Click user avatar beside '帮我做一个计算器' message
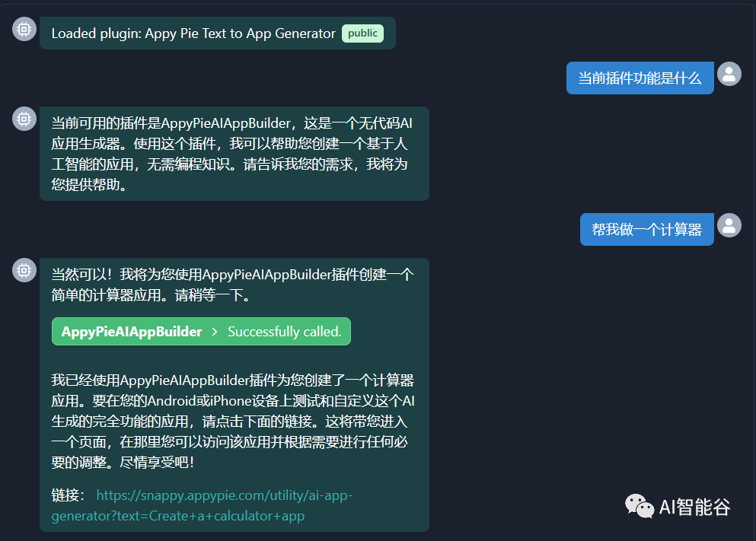This screenshot has width=756, height=541. (729, 225)
